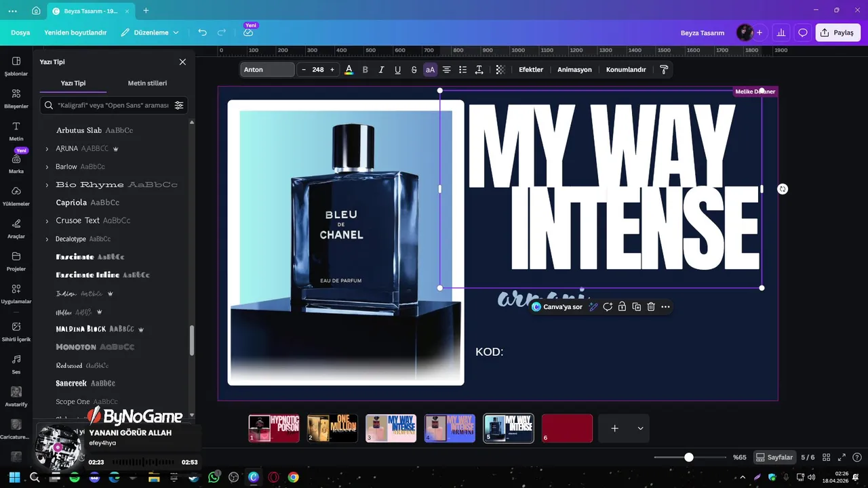The height and width of the screenshot is (488, 868).
Task: Open more options on floating toolbar
Action: click(665, 307)
